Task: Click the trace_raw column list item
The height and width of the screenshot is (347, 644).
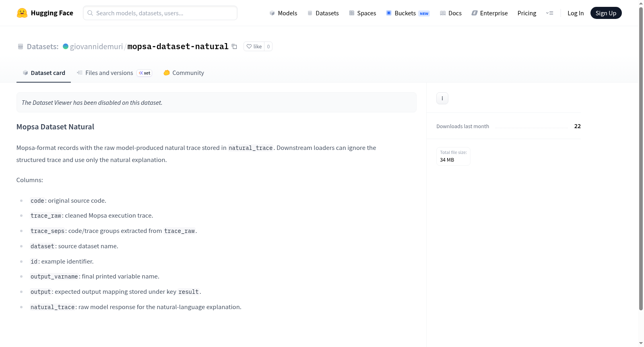Action: [92, 216]
